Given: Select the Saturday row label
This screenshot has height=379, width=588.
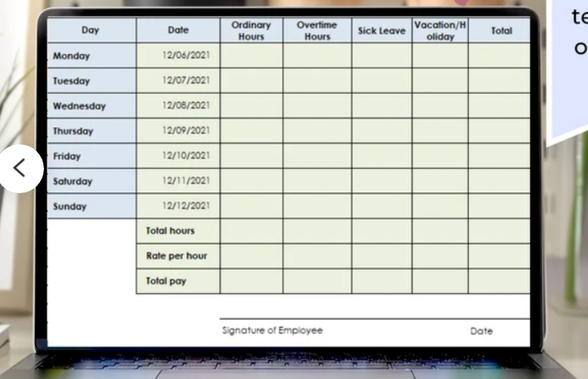Looking at the screenshot, I should pyautogui.click(x=91, y=181).
